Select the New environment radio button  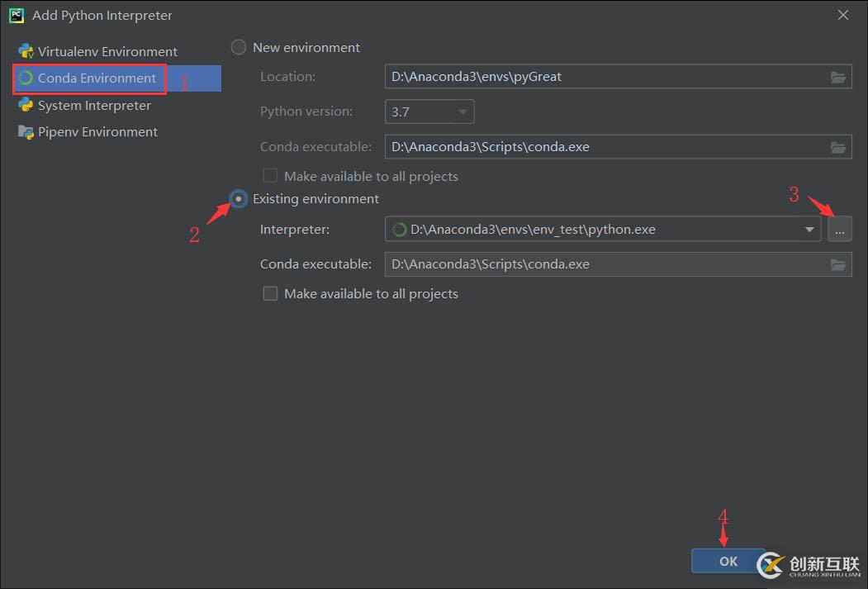coord(239,47)
